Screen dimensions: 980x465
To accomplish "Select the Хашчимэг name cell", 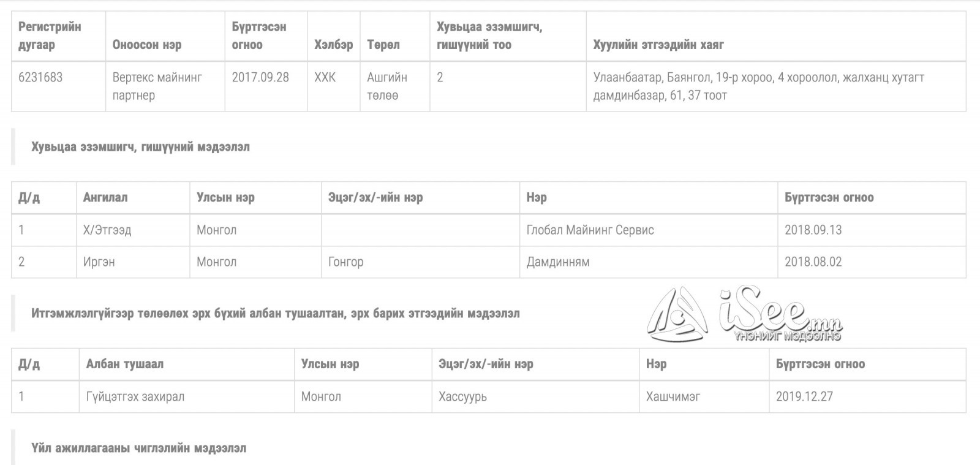I will (704, 396).
